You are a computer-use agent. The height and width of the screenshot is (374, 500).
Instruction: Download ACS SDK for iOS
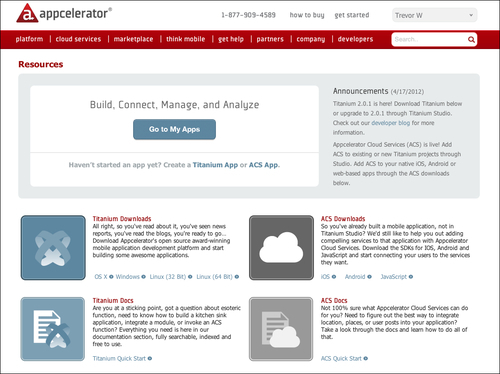pos(325,277)
